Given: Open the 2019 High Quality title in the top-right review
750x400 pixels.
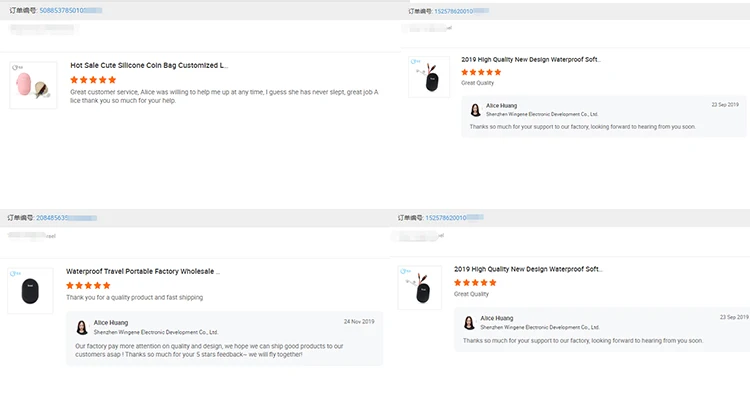Looking at the screenshot, I should coord(531,59).
